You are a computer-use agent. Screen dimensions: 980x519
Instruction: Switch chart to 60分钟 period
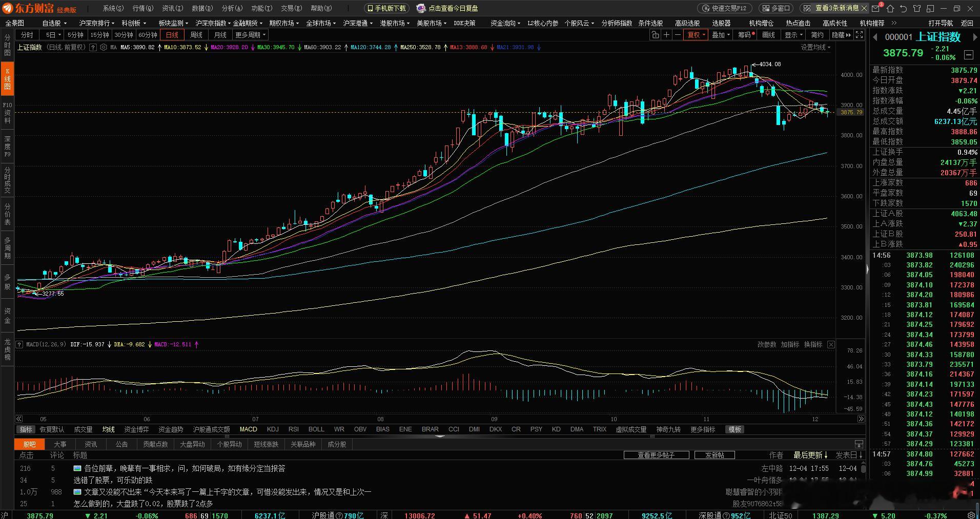click(148, 35)
